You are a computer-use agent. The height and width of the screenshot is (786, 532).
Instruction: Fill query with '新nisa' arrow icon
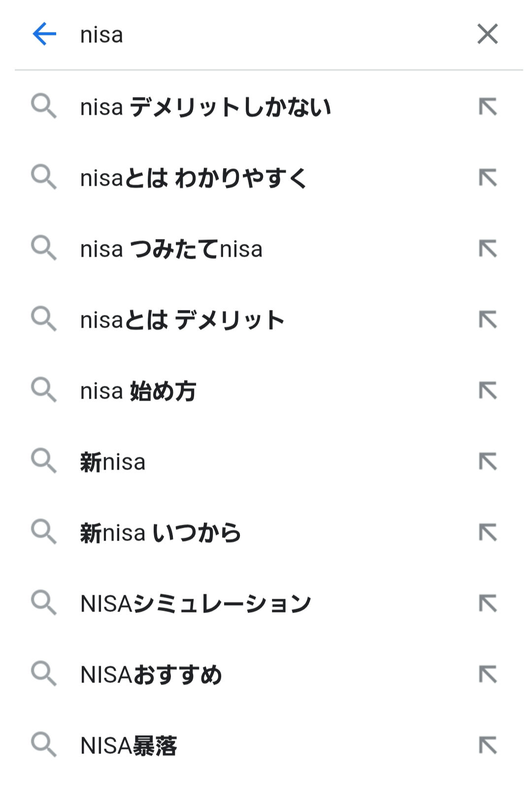488,462
